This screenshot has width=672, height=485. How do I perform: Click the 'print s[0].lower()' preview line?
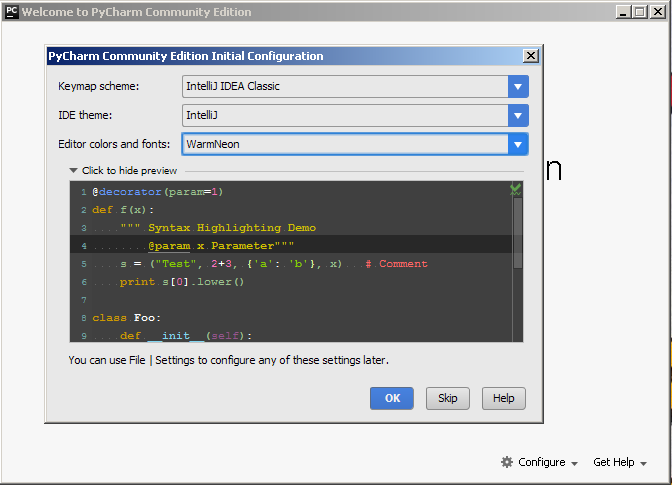coord(182,282)
